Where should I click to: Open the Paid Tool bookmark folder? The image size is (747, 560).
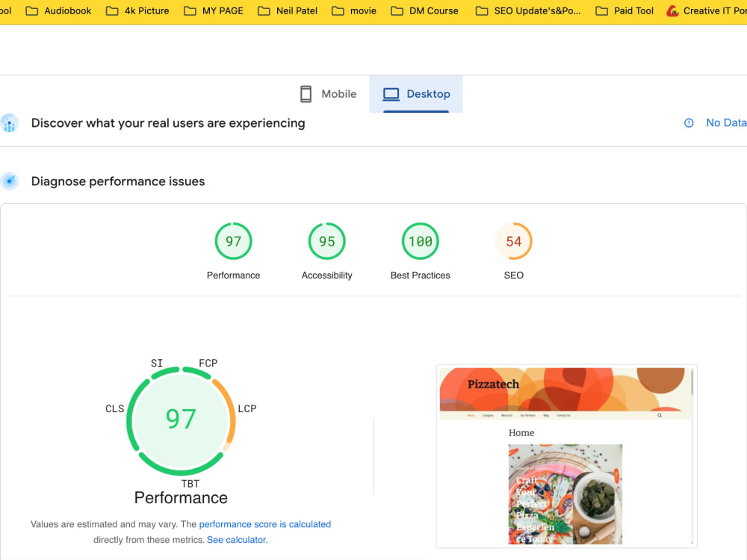(624, 10)
